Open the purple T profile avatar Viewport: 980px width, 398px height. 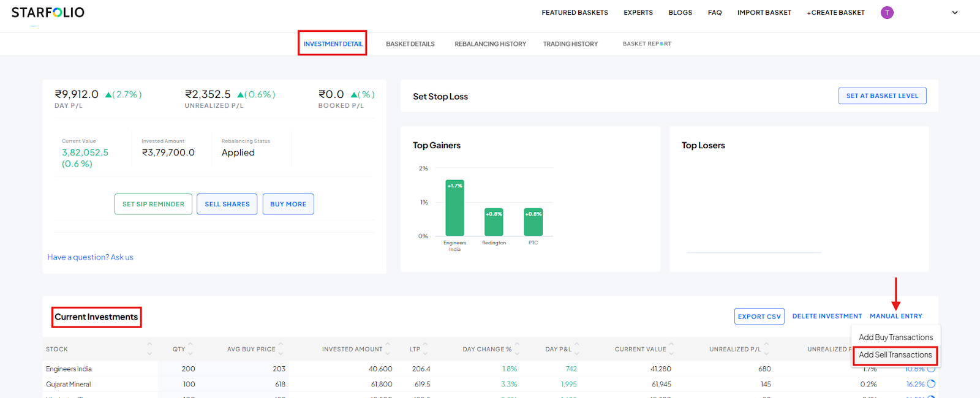[x=887, y=13]
